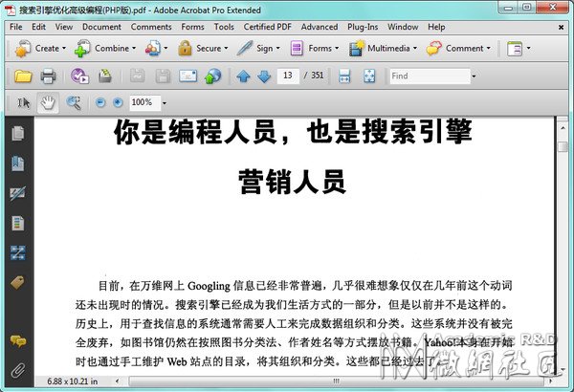Expand the Multimedia dropdown arrow
The image size is (574, 392).
[415, 49]
